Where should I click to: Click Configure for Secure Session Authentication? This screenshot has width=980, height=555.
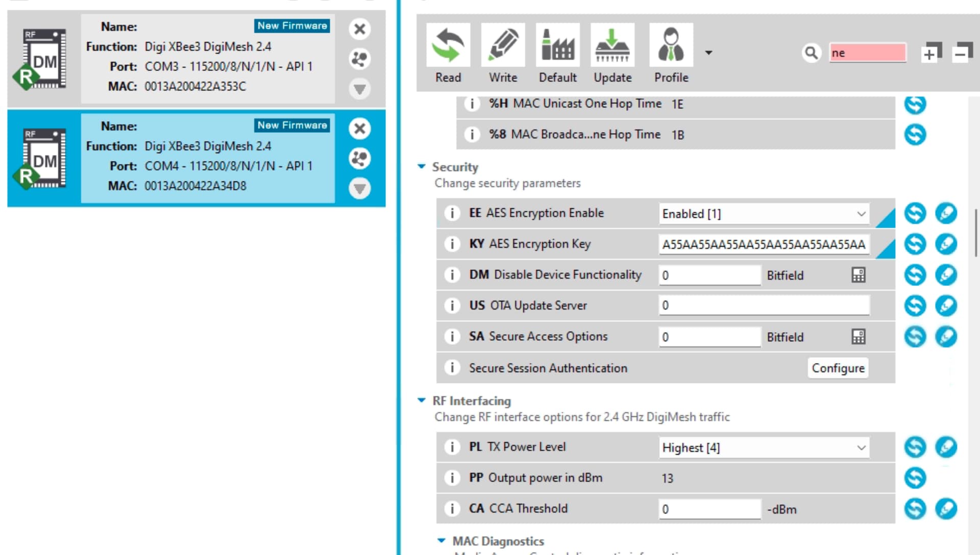click(x=838, y=368)
